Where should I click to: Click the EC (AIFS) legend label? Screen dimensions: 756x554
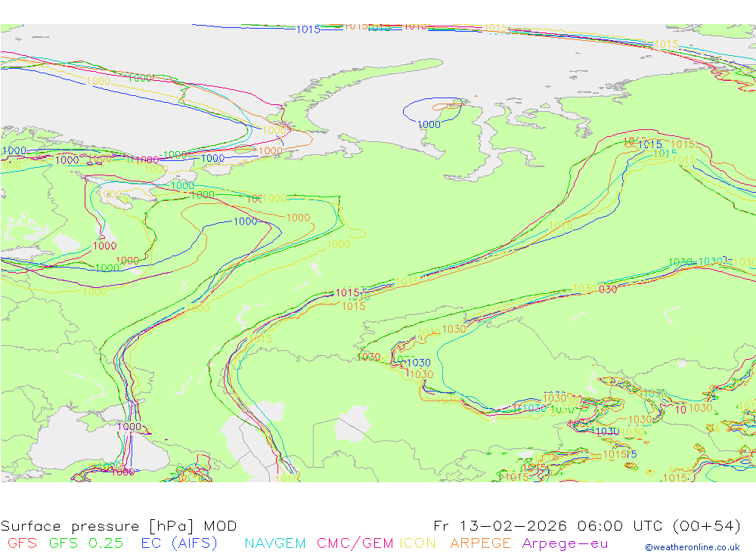coord(179,543)
